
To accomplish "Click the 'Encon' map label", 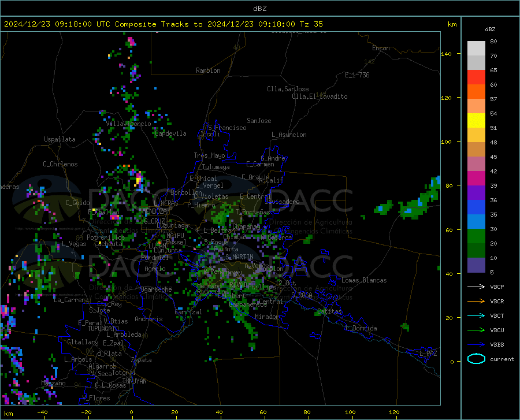I will (381, 48).
